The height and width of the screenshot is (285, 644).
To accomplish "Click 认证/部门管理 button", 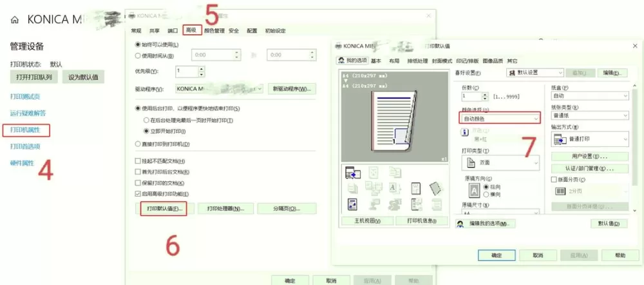I will [x=590, y=169].
